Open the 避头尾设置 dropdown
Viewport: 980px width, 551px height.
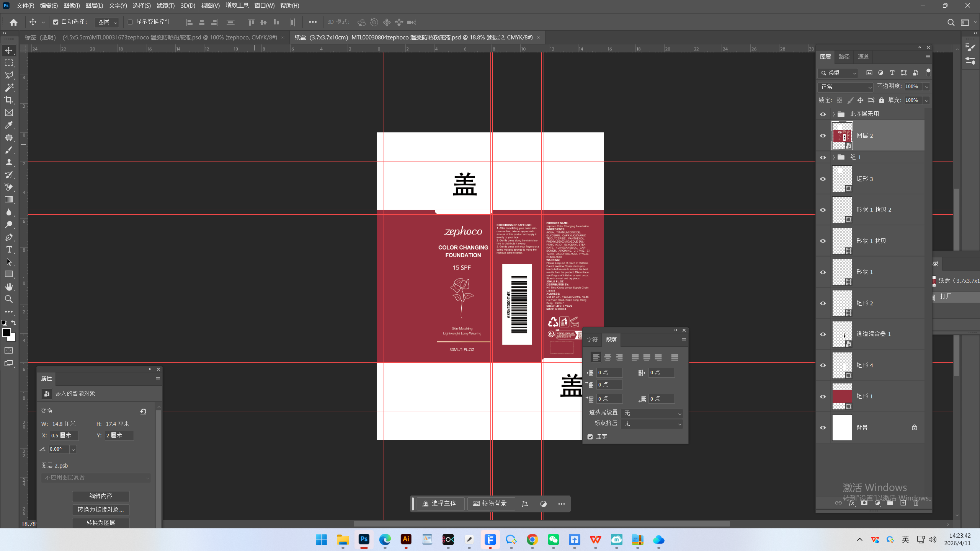pos(652,413)
